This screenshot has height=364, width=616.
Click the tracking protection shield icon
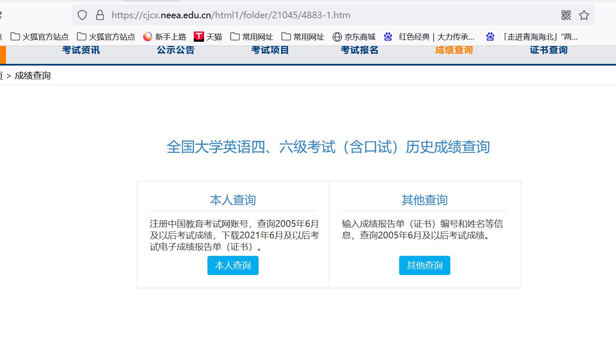tap(82, 15)
